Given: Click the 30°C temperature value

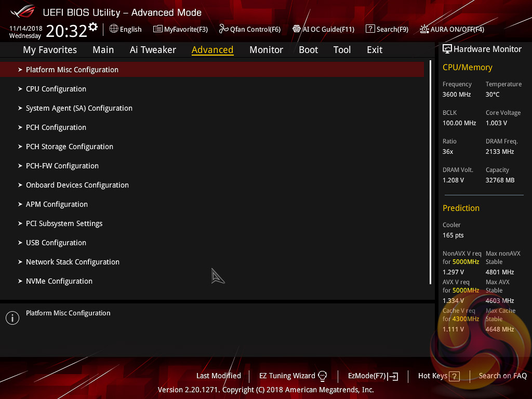Looking at the screenshot, I should point(493,95).
